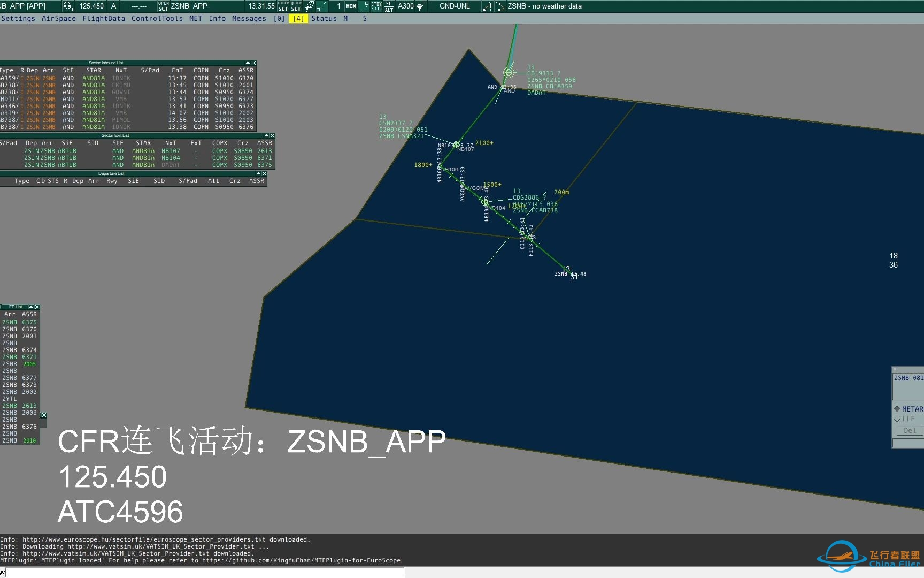The width and height of the screenshot is (924, 578).
Task: Select exit list row with NxT NB107
Action: (x=137, y=151)
